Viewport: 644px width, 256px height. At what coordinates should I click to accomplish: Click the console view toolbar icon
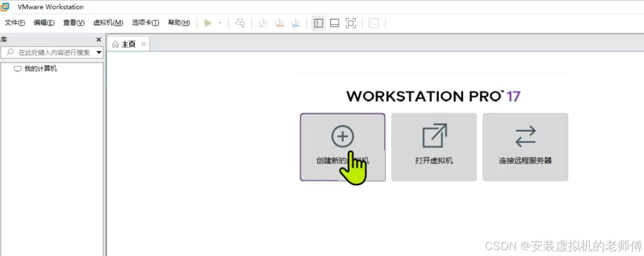coord(374,24)
